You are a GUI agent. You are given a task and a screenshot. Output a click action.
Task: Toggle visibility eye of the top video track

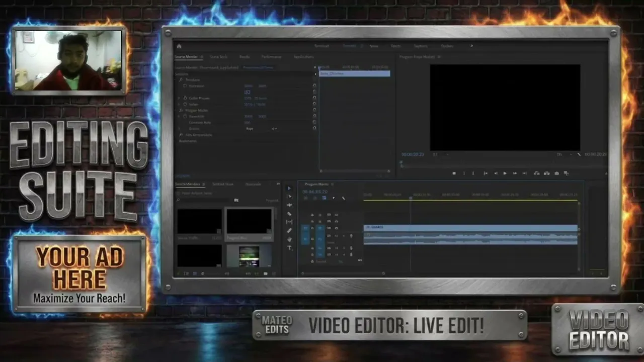point(336,215)
